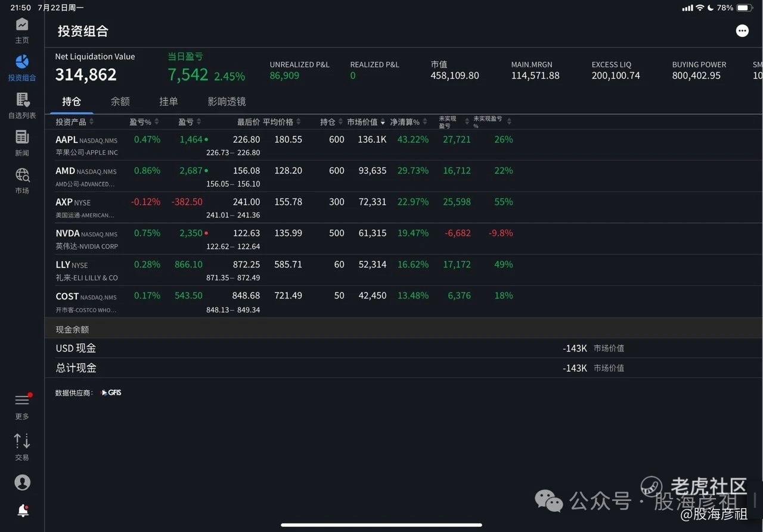Sort by the 平均价格 column header

tap(282, 122)
